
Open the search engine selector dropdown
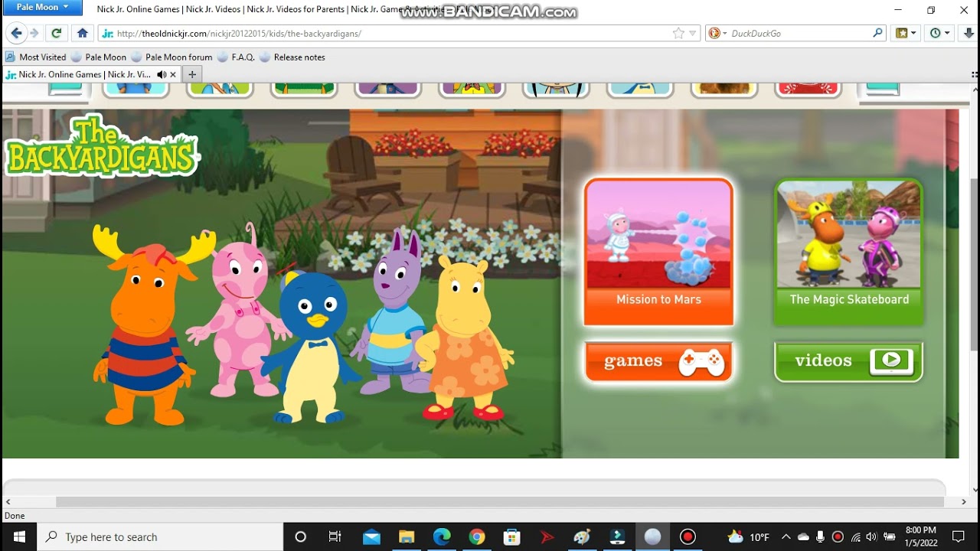(x=718, y=33)
